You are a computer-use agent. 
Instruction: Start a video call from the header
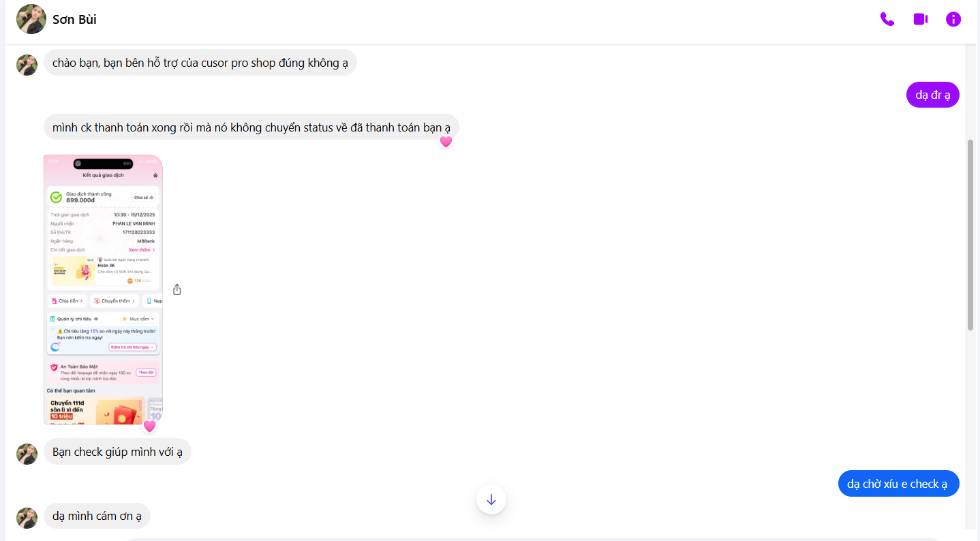tap(920, 19)
